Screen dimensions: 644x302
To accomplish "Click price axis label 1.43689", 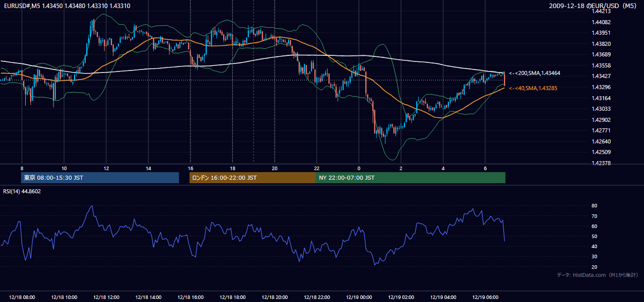I will pyautogui.click(x=601, y=54).
